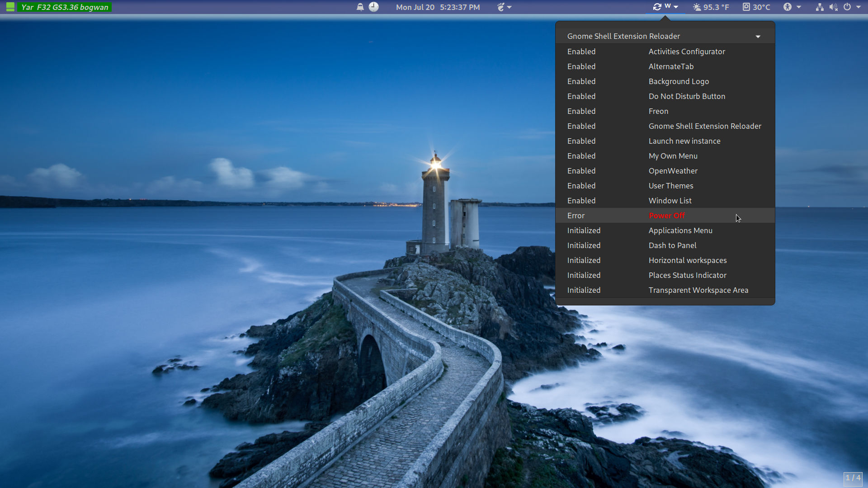Open the Transparent Workspace Area extension
This screenshot has height=488, width=868.
[x=698, y=290]
